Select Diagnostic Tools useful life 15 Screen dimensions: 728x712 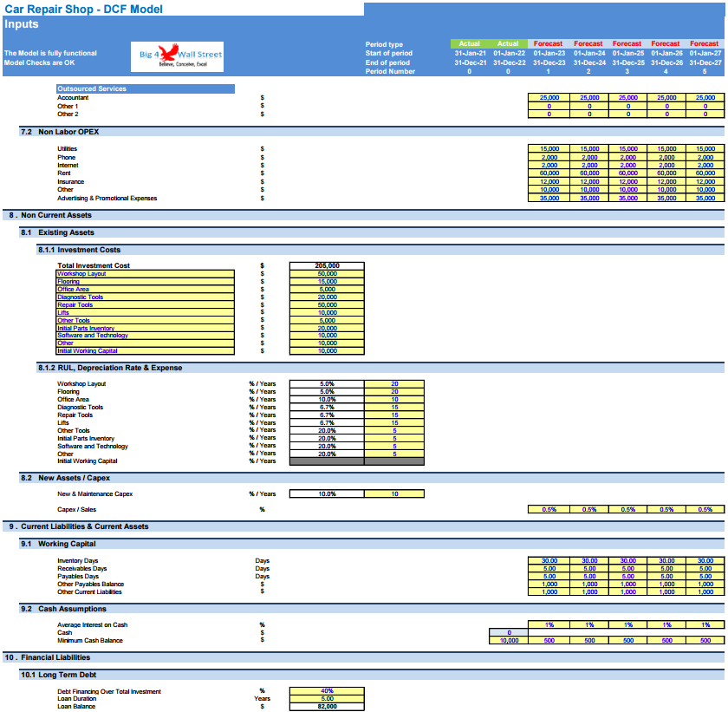pyautogui.click(x=394, y=408)
